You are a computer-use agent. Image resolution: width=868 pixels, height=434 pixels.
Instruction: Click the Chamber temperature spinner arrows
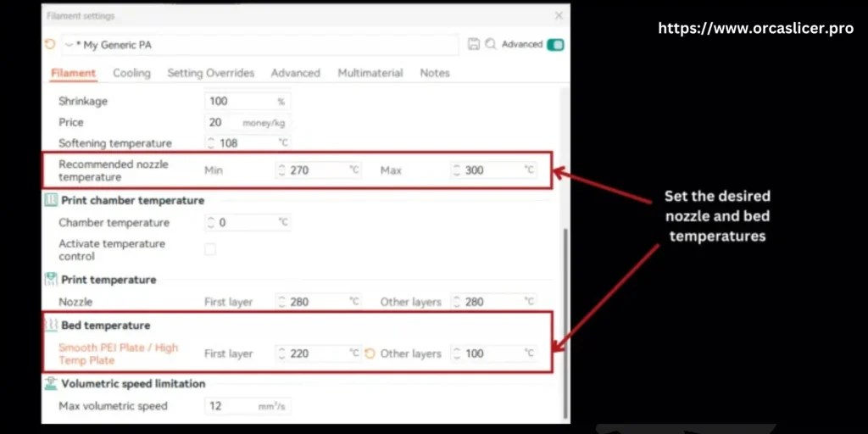click(x=211, y=223)
